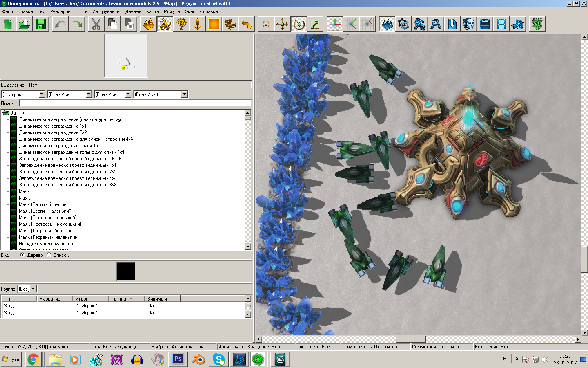Select the Points layer pin icon
Image resolution: width=588 pixels, height=368 pixels.
(x=198, y=24)
